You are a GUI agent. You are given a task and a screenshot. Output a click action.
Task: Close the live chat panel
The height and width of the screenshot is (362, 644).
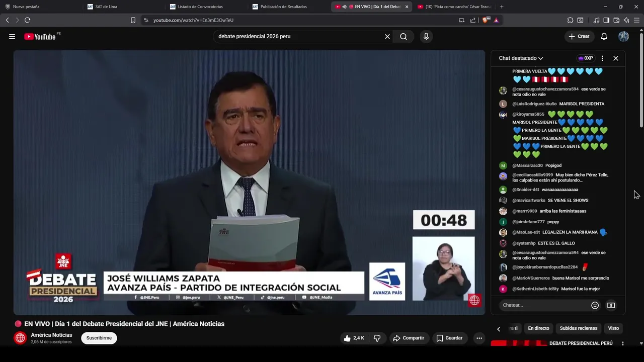pos(616,58)
